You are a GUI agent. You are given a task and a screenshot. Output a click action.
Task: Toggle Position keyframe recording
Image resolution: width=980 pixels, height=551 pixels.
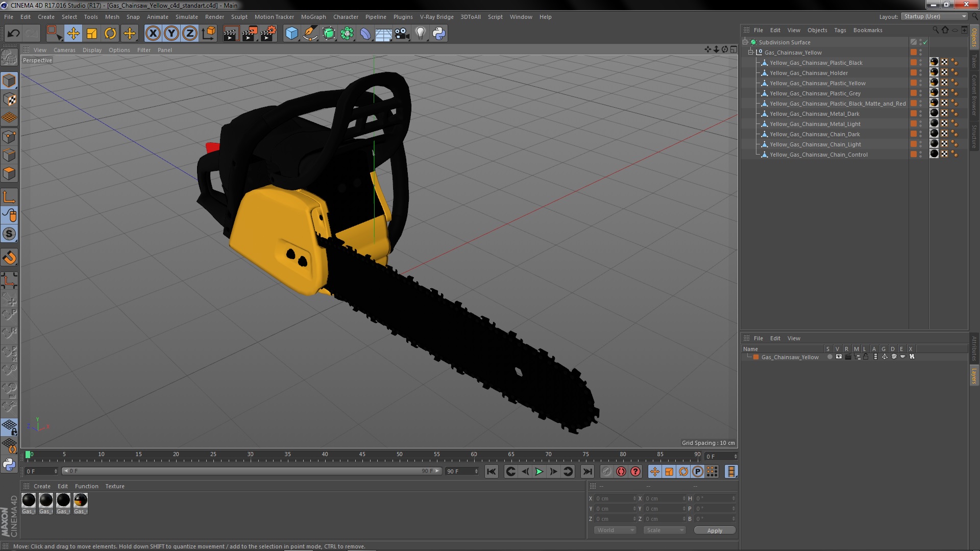pyautogui.click(x=655, y=471)
